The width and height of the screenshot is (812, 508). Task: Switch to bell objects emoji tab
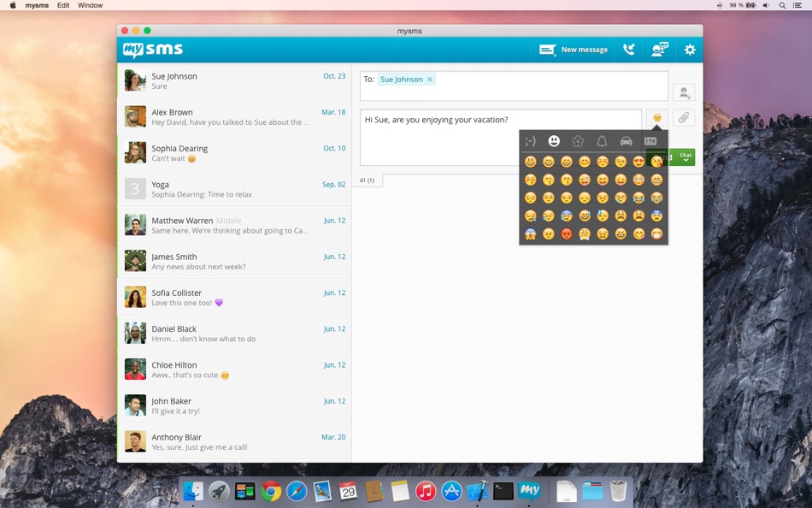tap(602, 141)
